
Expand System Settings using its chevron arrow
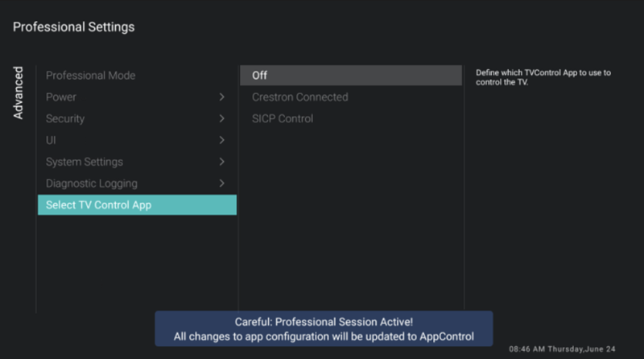(x=222, y=162)
